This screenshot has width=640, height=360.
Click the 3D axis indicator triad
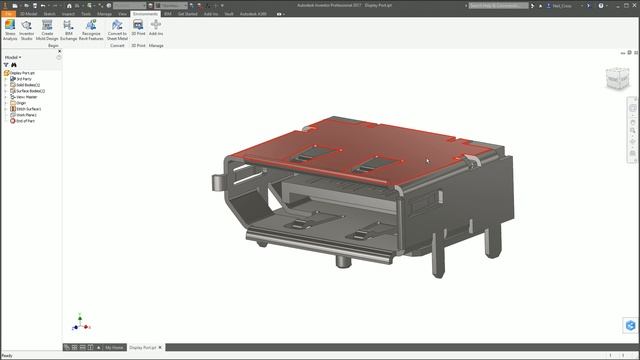point(81,322)
